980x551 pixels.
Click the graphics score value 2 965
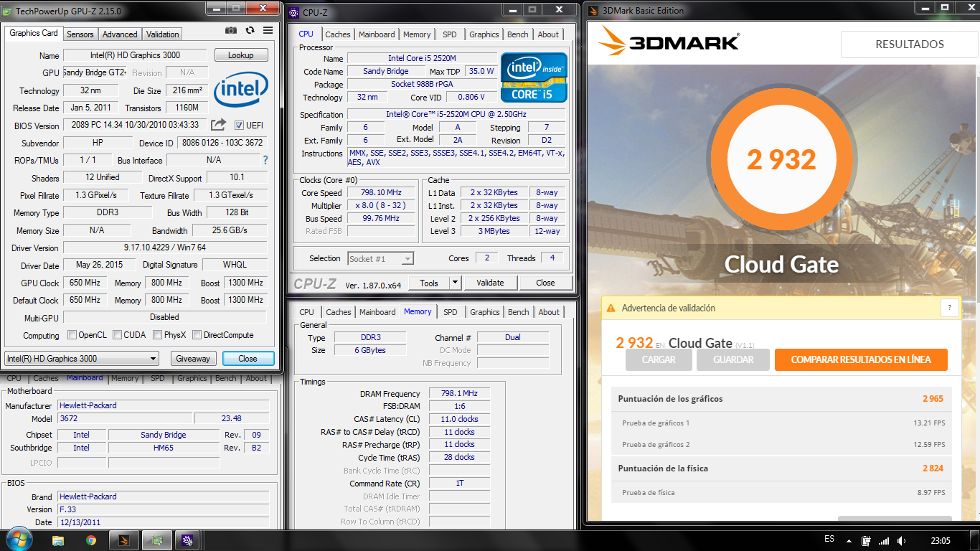pos(933,399)
